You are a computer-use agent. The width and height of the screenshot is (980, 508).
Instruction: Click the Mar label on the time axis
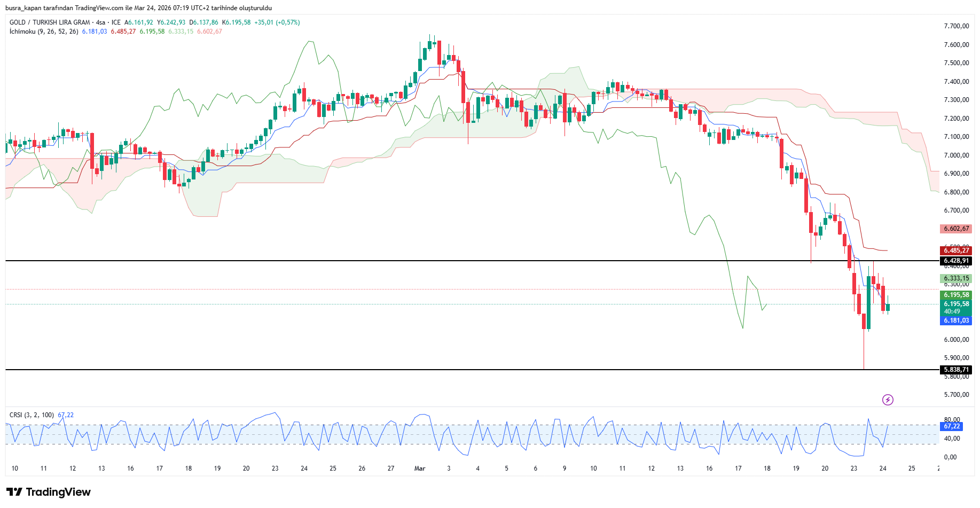click(420, 468)
